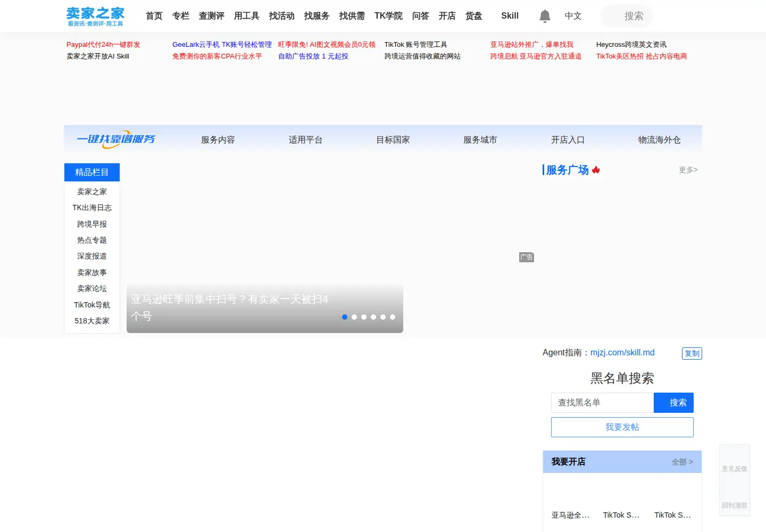Select TK出海日志 in sidebar
766x532 pixels.
point(92,208)
